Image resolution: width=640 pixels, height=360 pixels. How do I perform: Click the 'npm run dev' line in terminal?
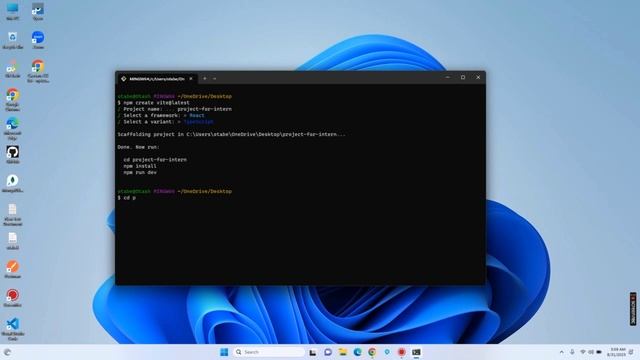pyautogui.click(x=140, y=173)
